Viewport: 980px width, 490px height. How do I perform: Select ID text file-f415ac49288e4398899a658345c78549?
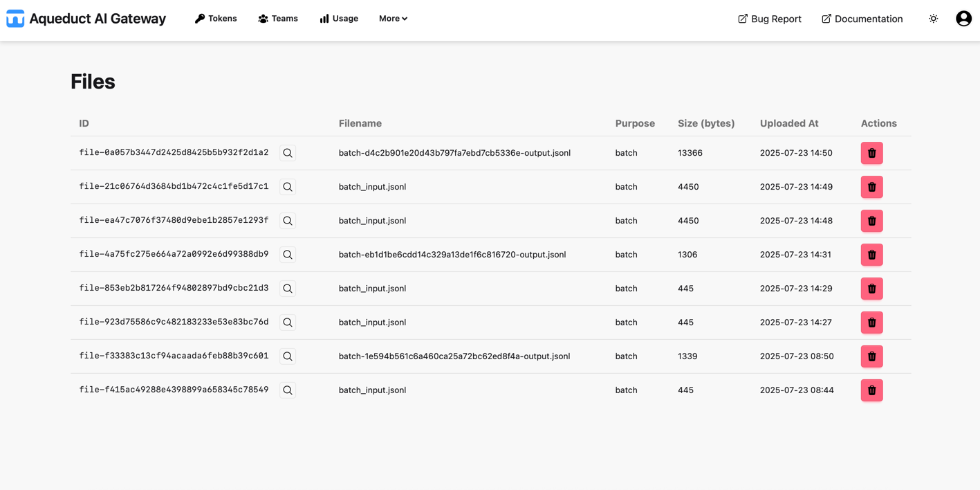click(174, 390)
